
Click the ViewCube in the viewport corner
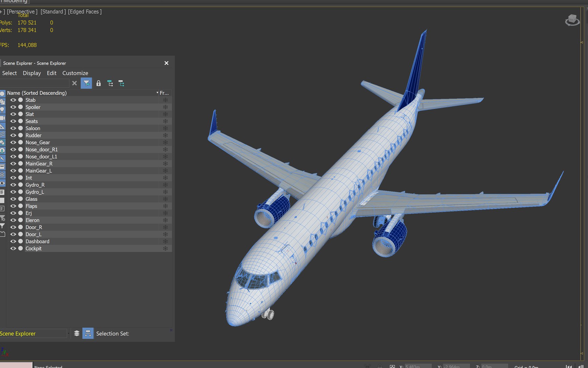572,20
